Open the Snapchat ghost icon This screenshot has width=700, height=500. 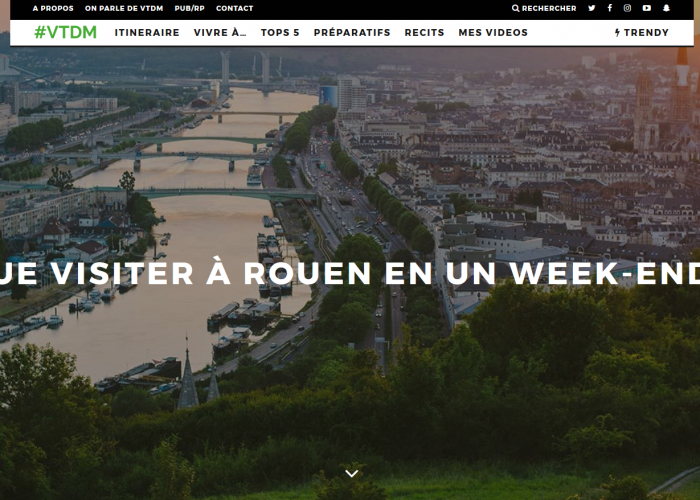click(666, 8)
